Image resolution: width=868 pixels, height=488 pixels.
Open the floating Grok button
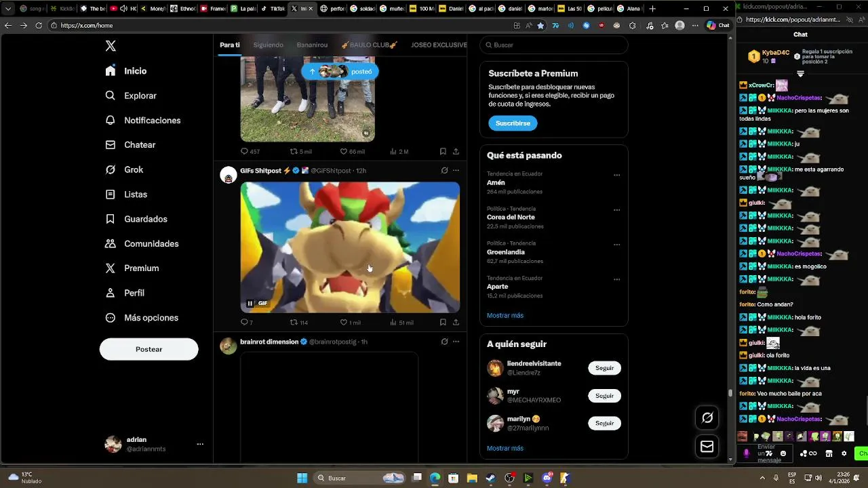click(x=707, y=418)
